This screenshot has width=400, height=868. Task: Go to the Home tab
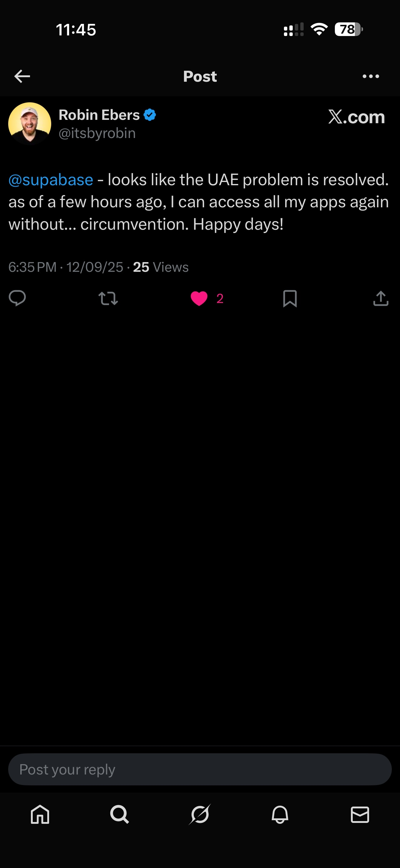click(40, 814)
